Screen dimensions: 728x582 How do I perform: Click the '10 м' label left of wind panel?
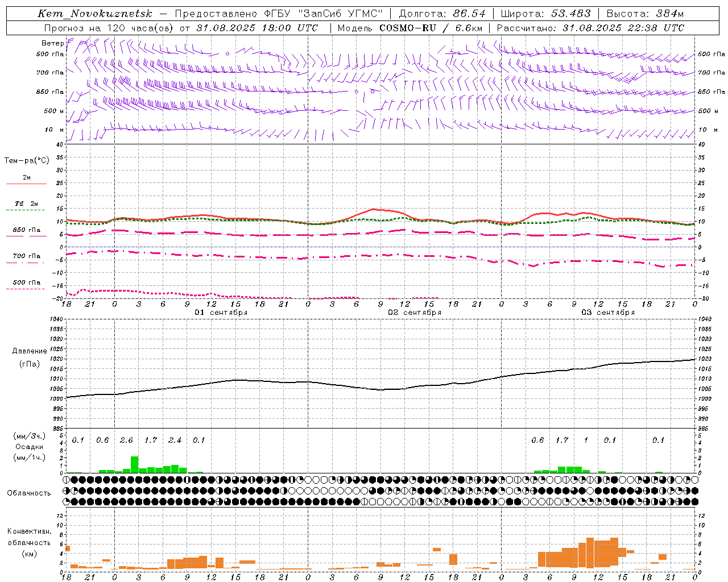[54, 130]
